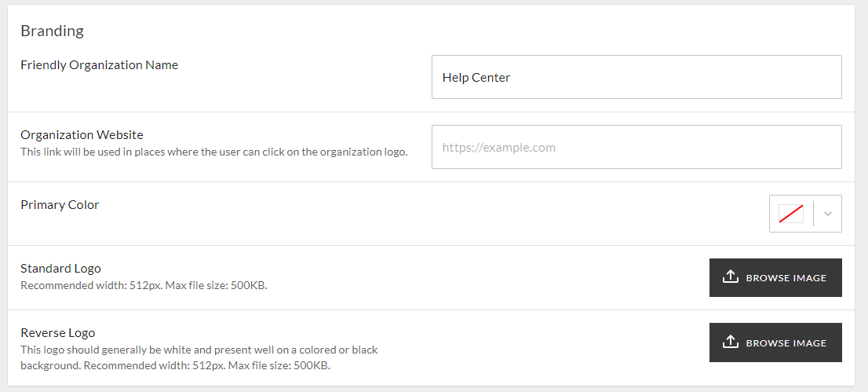Expand the Primary Color dropdown chevron
868x392 pixels.
(x=828, y=214)
